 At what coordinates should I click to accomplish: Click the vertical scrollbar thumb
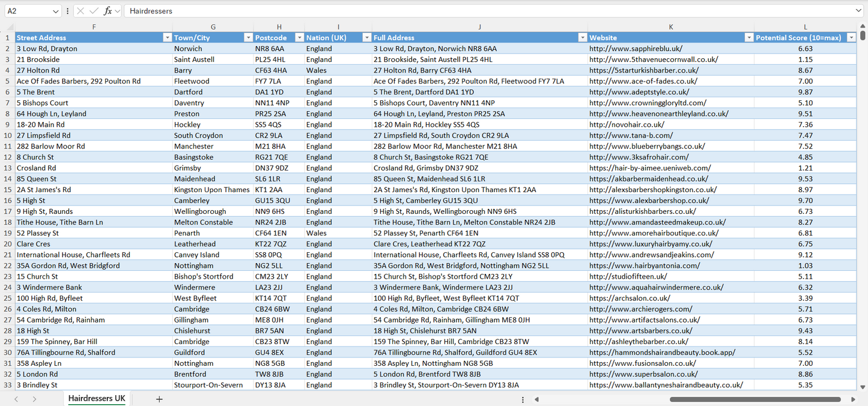pos(863,35)
